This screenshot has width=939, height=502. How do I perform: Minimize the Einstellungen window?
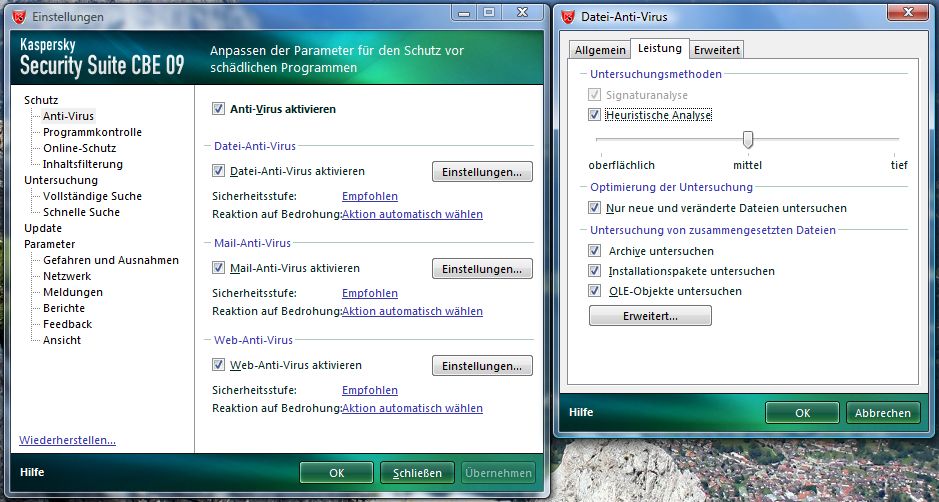click(465, 12)
